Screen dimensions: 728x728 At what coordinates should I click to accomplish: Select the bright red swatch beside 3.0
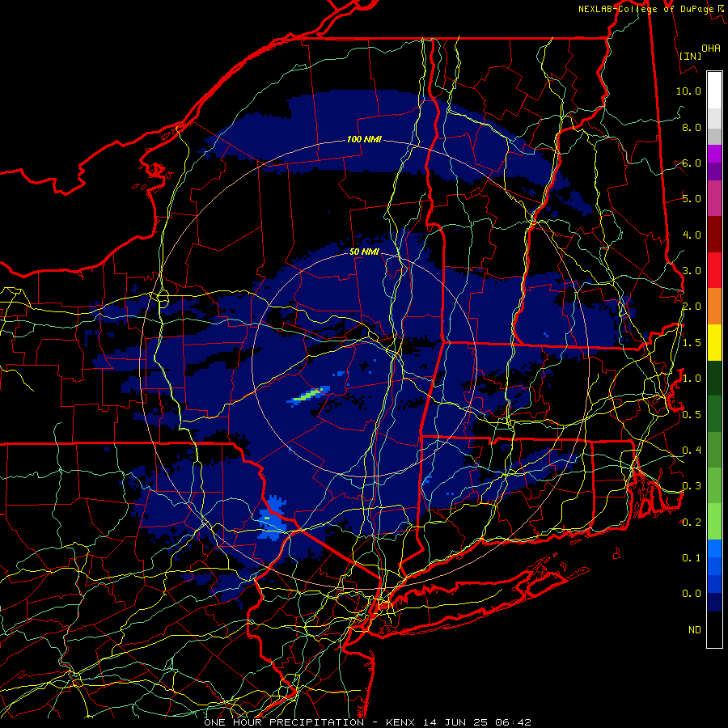pos(714,271)
